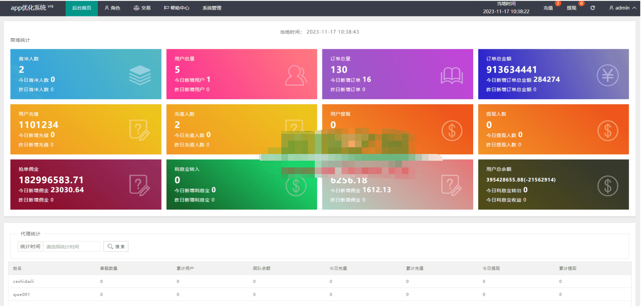
Task: Click the user silhouette icon on 用户总量 card
Action: pos(296,75)
